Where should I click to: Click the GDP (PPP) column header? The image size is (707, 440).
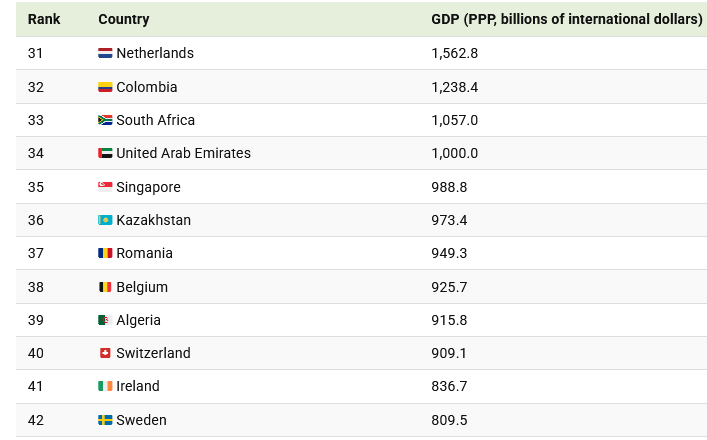click(x=566, y=19)
